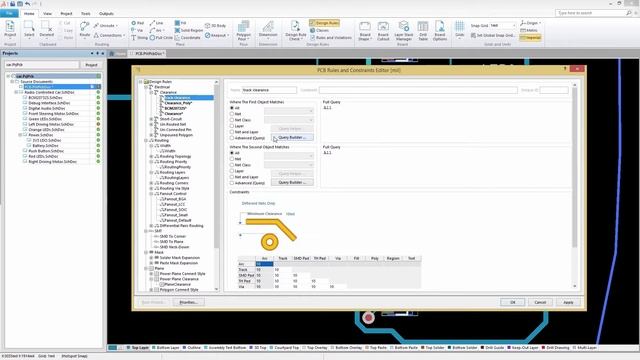The height and width of the screenshot is (360, 640).
Task: Choose the String placement tool
Action: (139, 38)
